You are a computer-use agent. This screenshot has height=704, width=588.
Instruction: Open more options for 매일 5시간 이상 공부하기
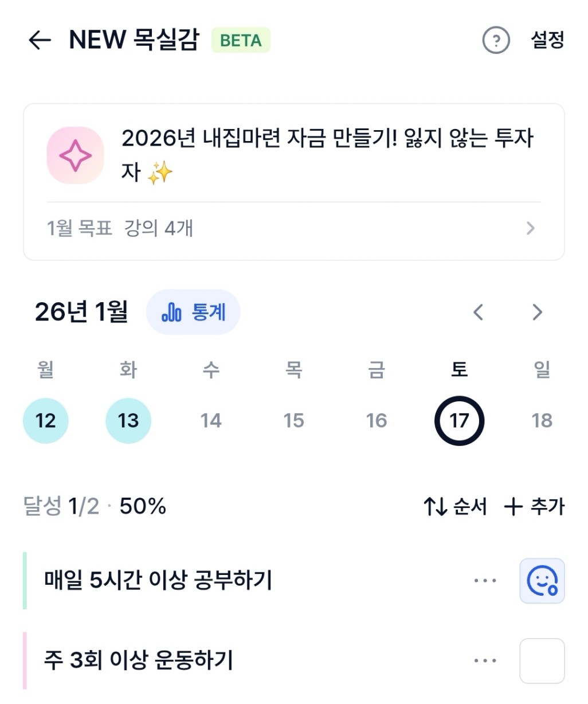tap(485, 581)
